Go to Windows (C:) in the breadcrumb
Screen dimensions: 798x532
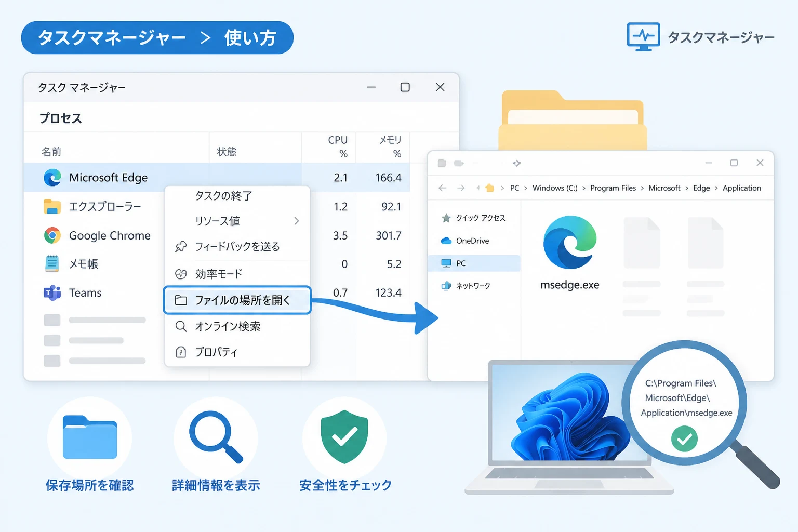[555, 188]
